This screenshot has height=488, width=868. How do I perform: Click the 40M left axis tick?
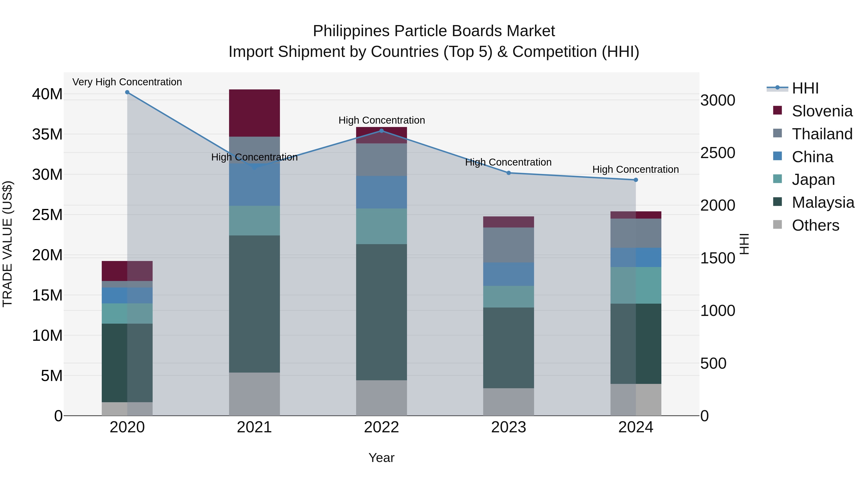[47, 94]
